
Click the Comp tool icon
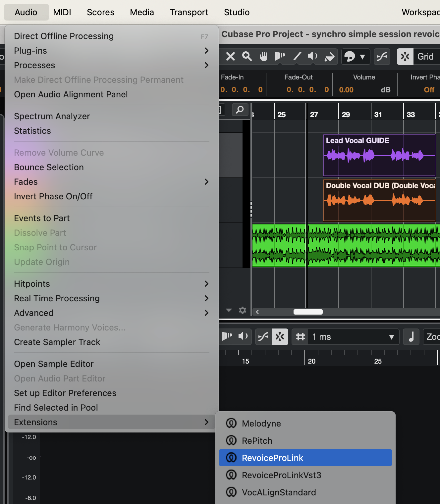(279, 57)
